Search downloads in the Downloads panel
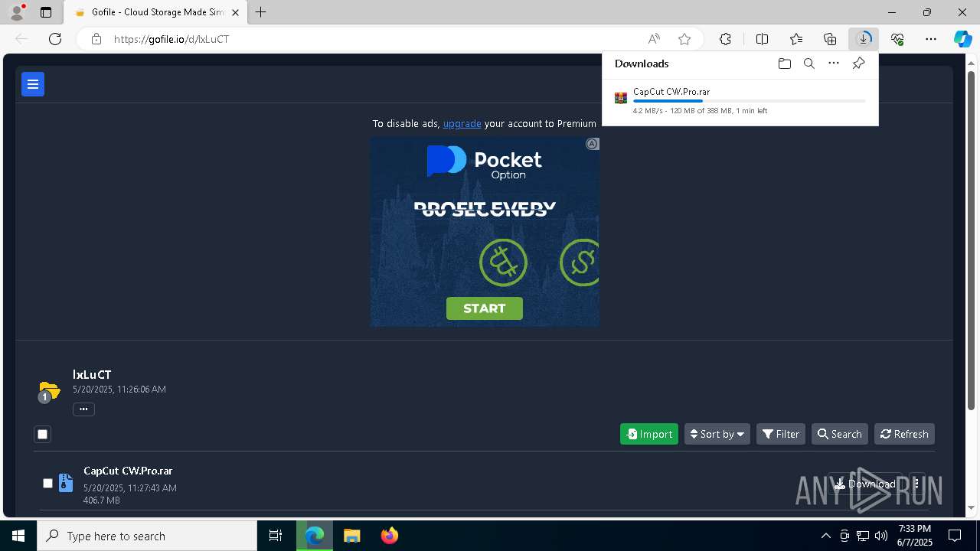This screenshot has width=980, height=551. 808,64
